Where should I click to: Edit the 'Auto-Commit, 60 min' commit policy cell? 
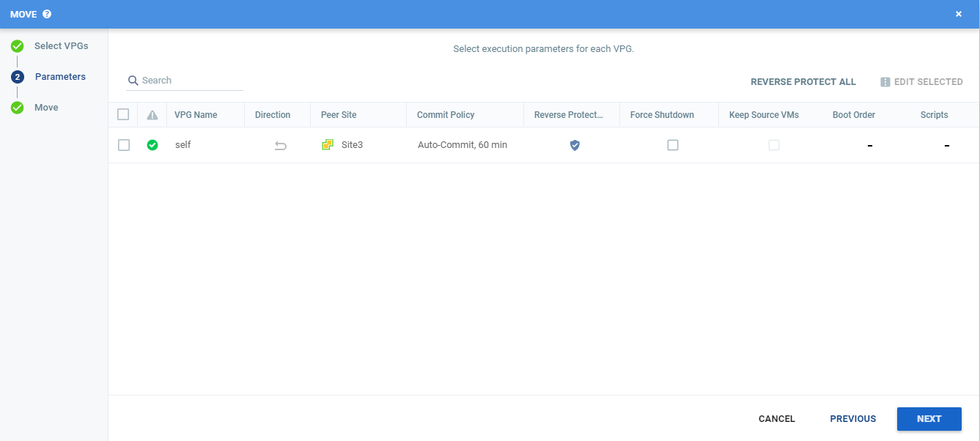(463, 145)
